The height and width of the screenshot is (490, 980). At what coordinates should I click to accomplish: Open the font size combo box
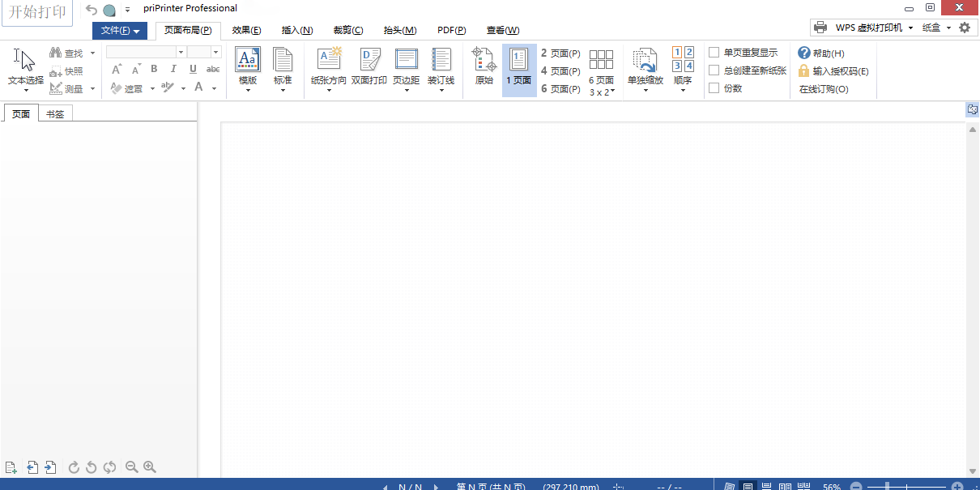[204, 52]
